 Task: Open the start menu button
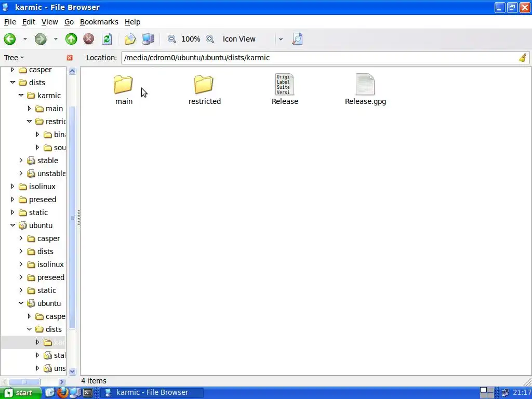[20, 393]
